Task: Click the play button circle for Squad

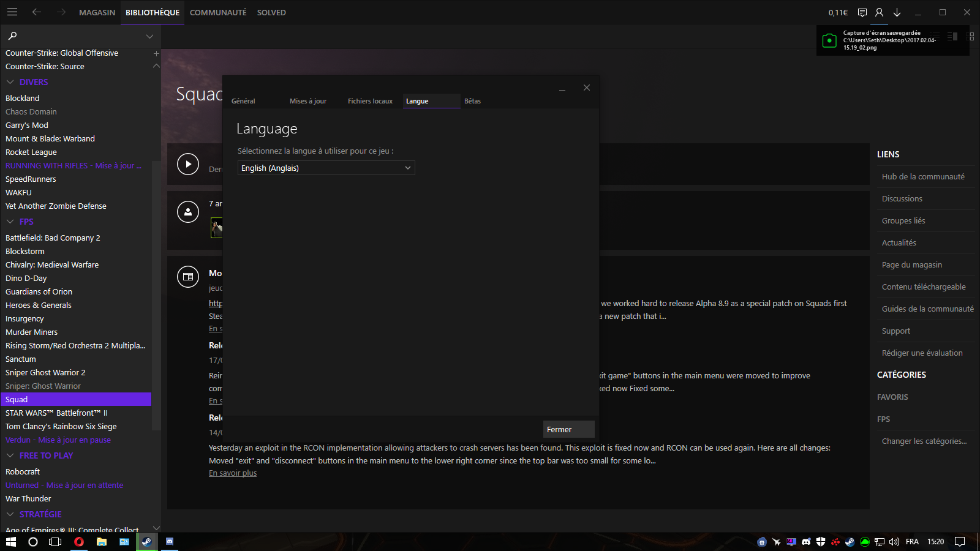Action: [188, 164]
